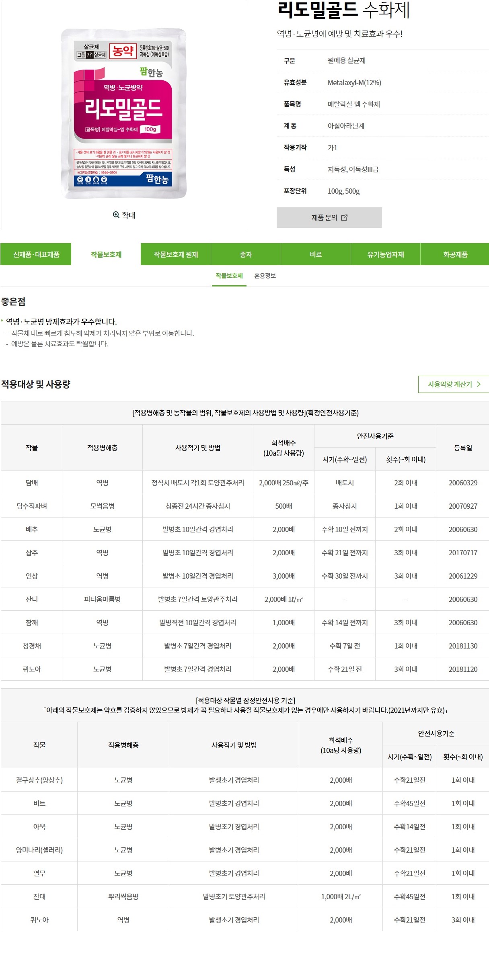Click the 참깨 crop cell
489x980 pixels.
32,622
